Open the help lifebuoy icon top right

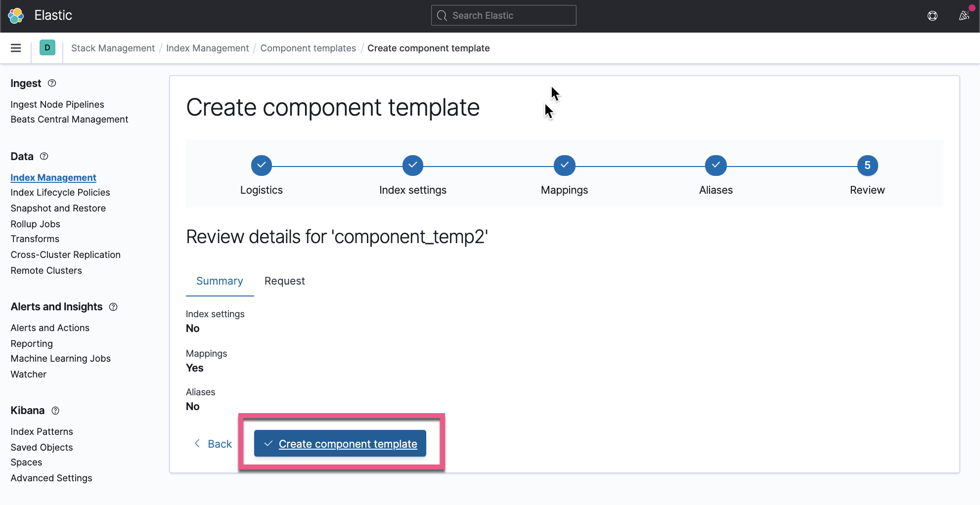click(933, 15)
